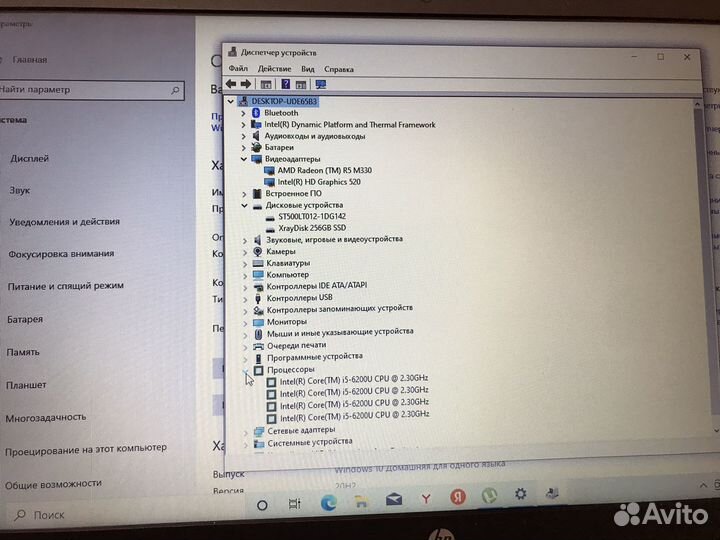
Task: Collapse the DESKTOP-UDE65B3 root node
Action: 231,101
